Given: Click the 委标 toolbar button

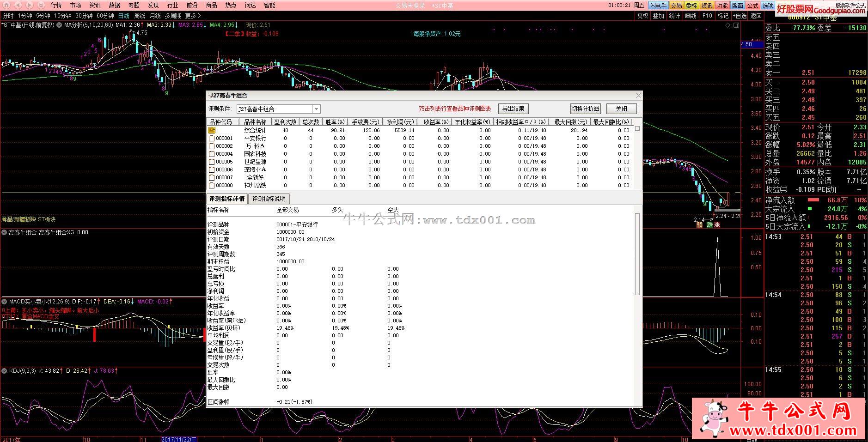Looking at the screenshot, I should (x=691, y=6).
